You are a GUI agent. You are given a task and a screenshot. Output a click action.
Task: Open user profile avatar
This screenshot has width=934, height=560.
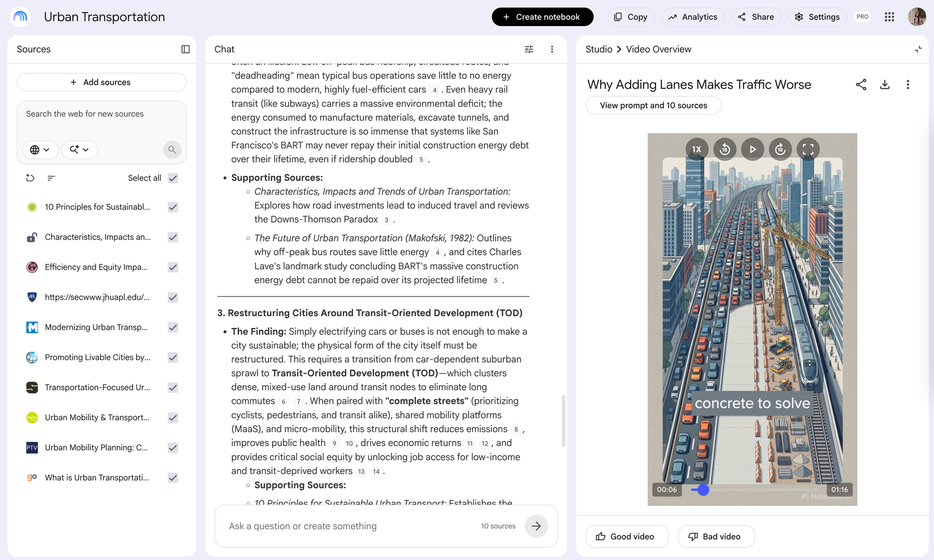pyautogui.click(x=917, y=17)
